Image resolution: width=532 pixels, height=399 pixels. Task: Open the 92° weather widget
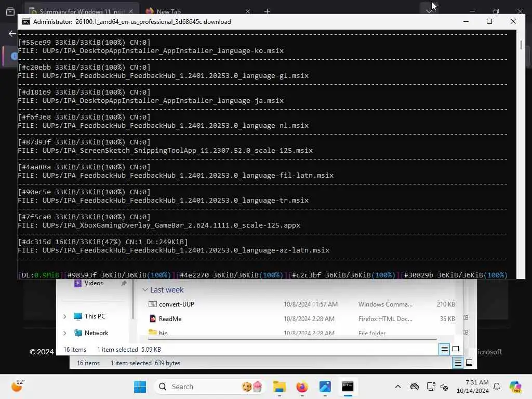pyautogui.click(x=18, y=386)
